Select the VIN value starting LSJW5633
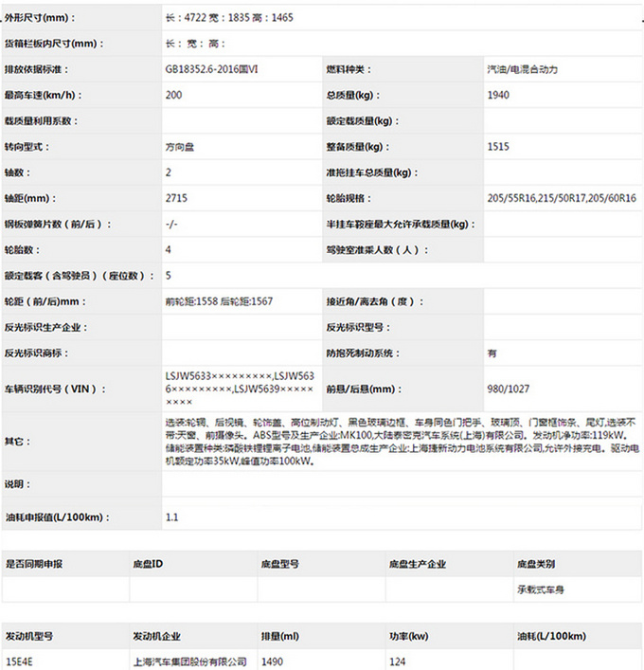Image resolution: width=644 pixels, height=670 pixels. (240, 389)
